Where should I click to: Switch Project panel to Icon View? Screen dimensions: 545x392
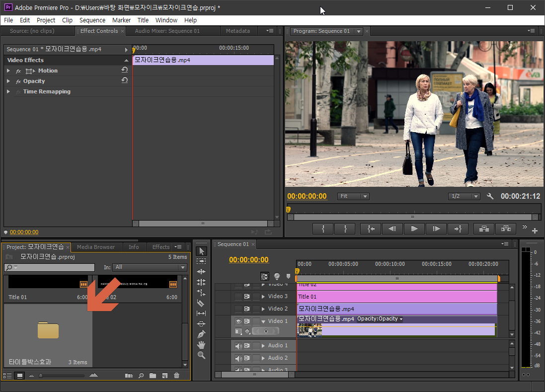point(20,376)
